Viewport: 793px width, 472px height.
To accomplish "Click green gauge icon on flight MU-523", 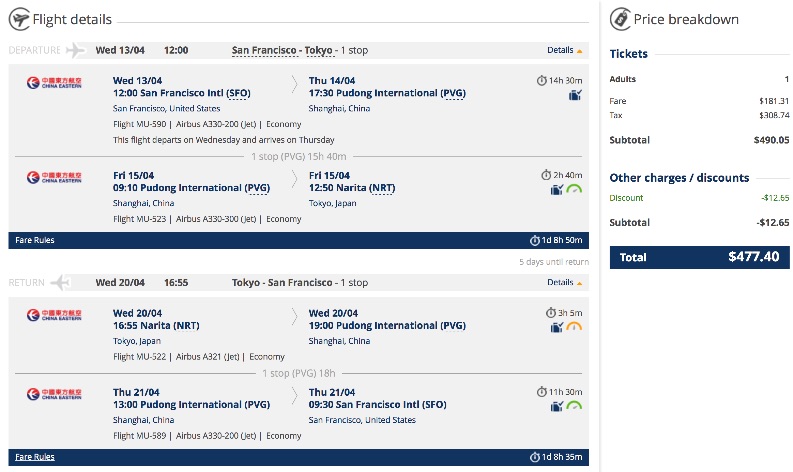I will [x=574, y=189].
